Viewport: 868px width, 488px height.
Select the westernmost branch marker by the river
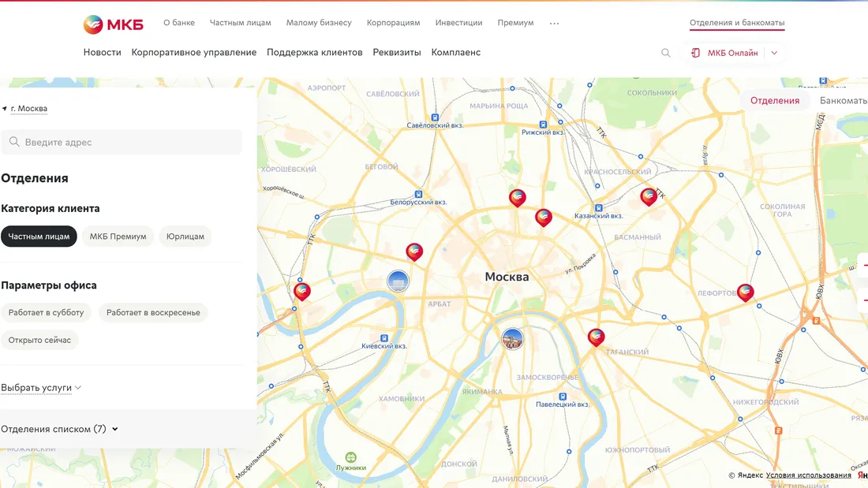pos(301,291)
